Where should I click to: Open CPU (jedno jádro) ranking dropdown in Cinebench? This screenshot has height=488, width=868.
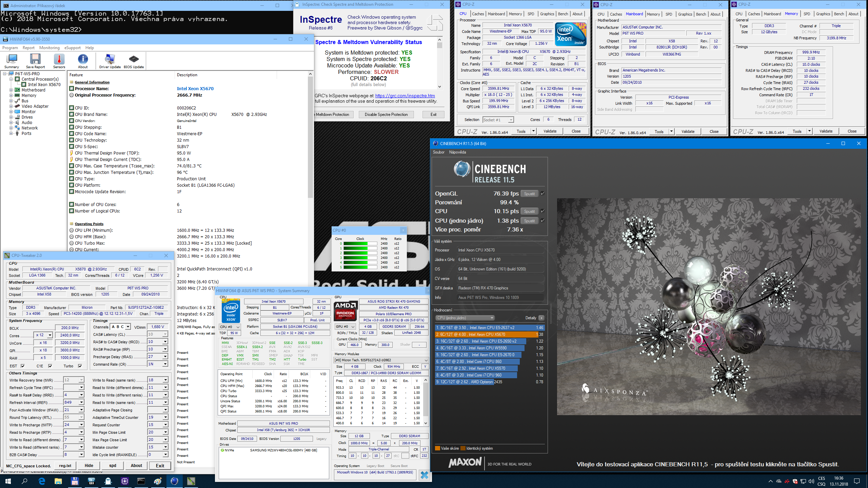point(465,318)
